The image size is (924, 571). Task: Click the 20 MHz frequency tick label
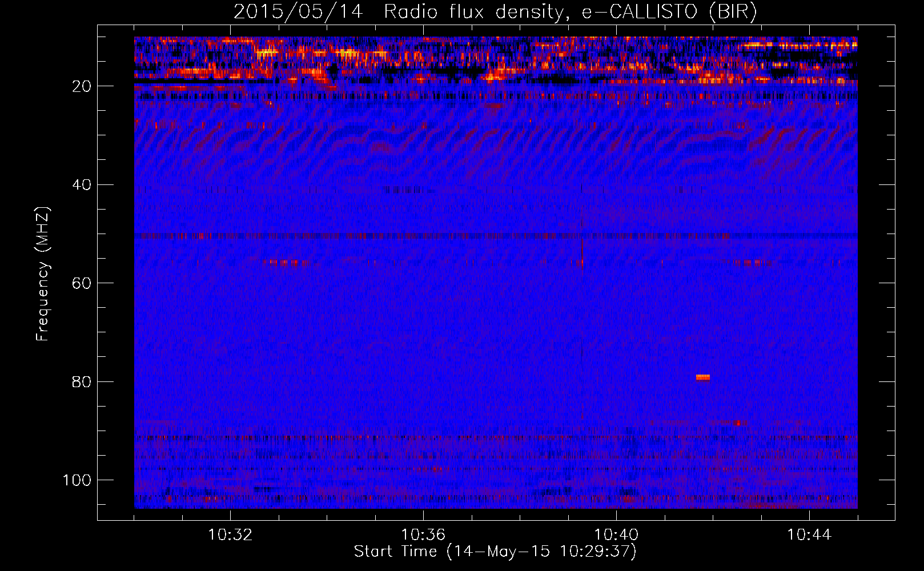pyautogui.click(x=82, y=86)
